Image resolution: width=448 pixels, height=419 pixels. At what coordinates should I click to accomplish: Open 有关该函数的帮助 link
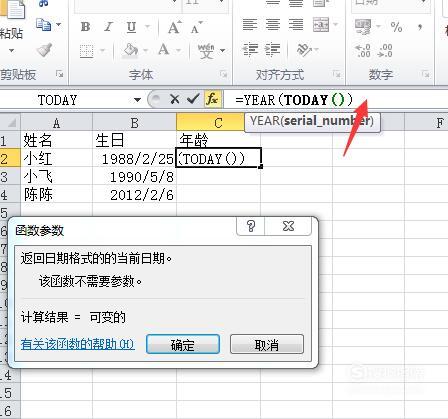[77, 344]
